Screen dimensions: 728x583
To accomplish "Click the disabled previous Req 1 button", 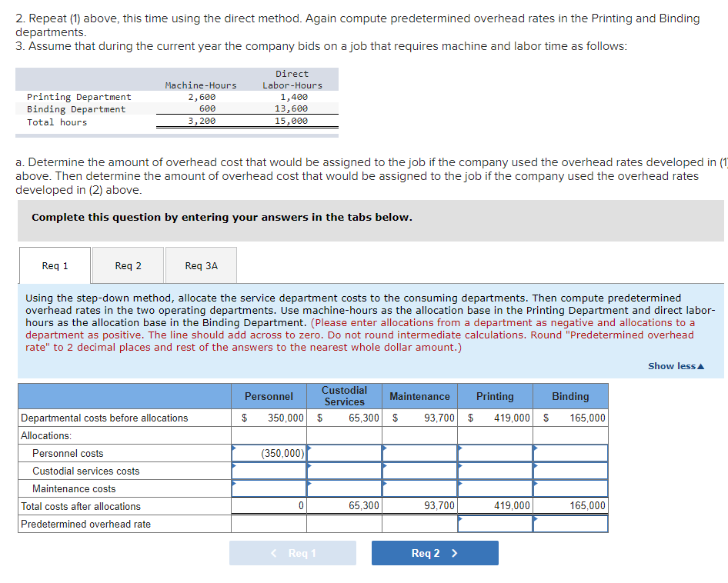I will point(292,553).
